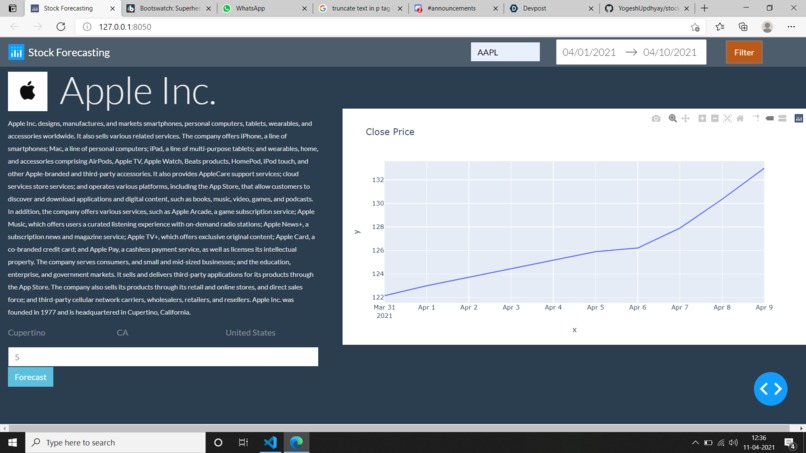Reset chart axes with home icon
806x453 pixels.
[x=740, y=118]
